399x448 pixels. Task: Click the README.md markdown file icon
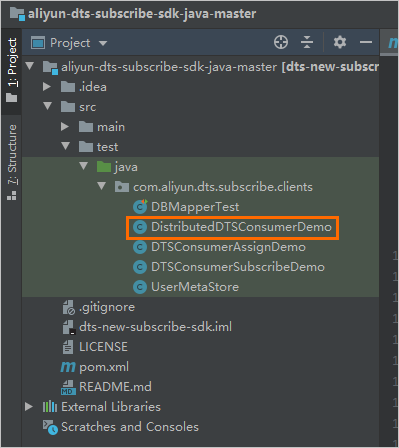68,387
